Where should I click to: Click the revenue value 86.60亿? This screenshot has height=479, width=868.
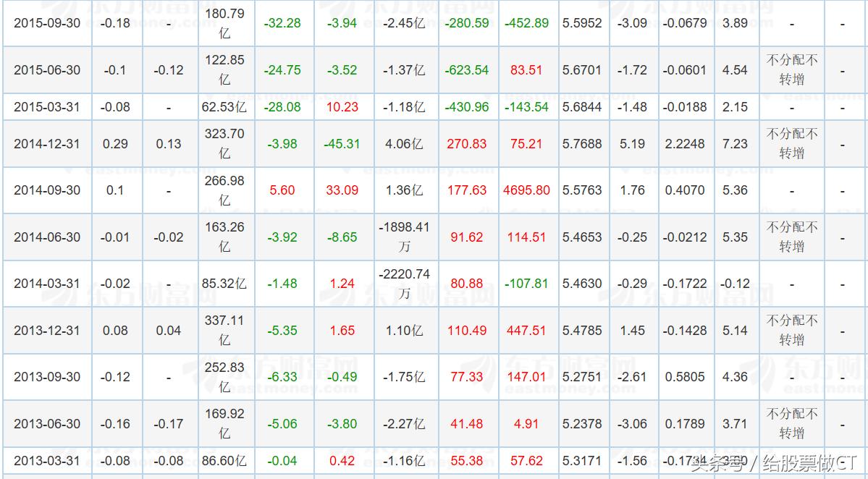(224, 461)
